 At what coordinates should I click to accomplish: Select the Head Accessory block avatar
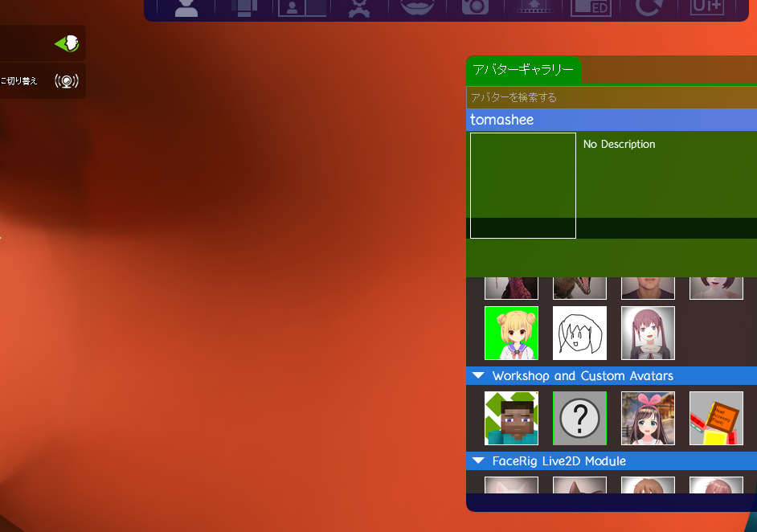click(x=716, y=418)
